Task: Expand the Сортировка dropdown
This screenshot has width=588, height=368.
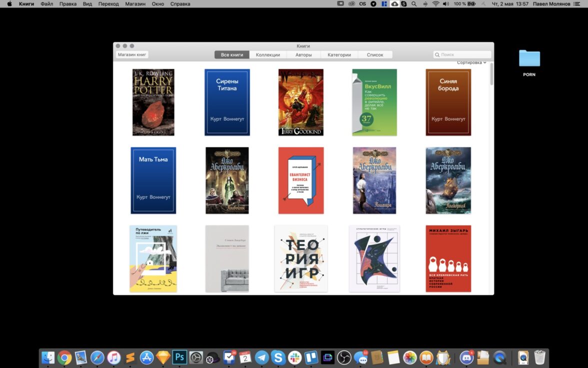Action: [x=471, y=63]
